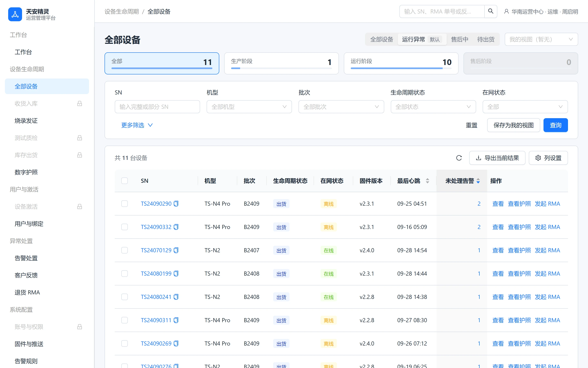Copy SN TS24090290 using its copy icon
This screenshot has width=588, height=368.
(176, 204)
